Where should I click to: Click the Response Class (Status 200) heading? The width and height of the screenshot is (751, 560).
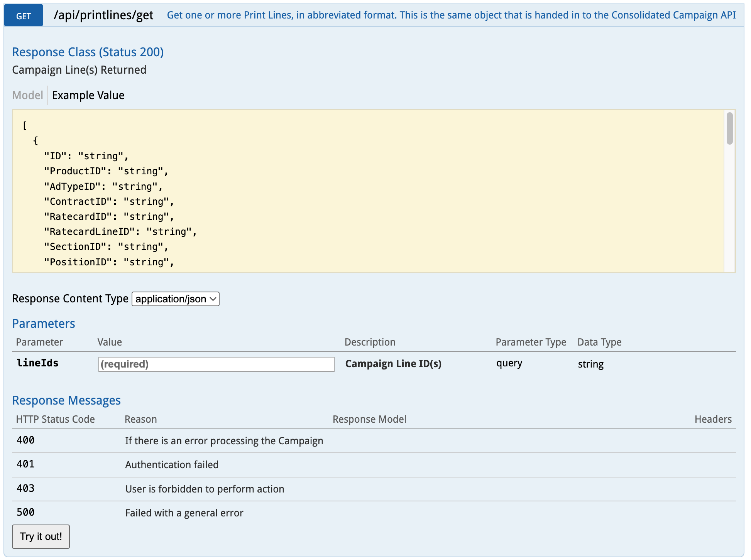[88, 52]
